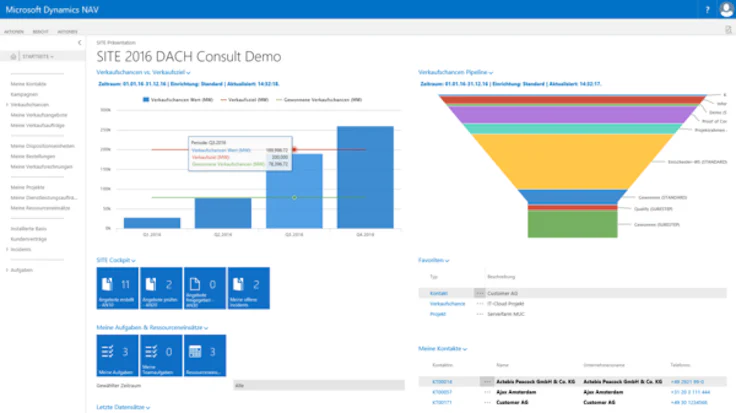
Task: Open the Ressourceneinsätze calendar tile
Action: click(205, 355)
